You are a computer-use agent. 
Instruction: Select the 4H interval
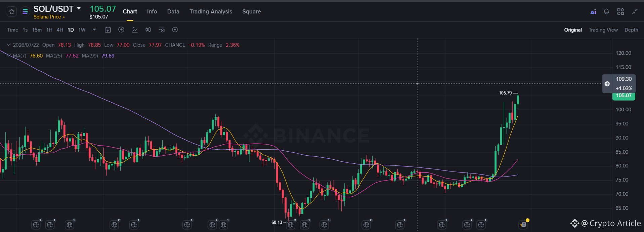point(60,30)
